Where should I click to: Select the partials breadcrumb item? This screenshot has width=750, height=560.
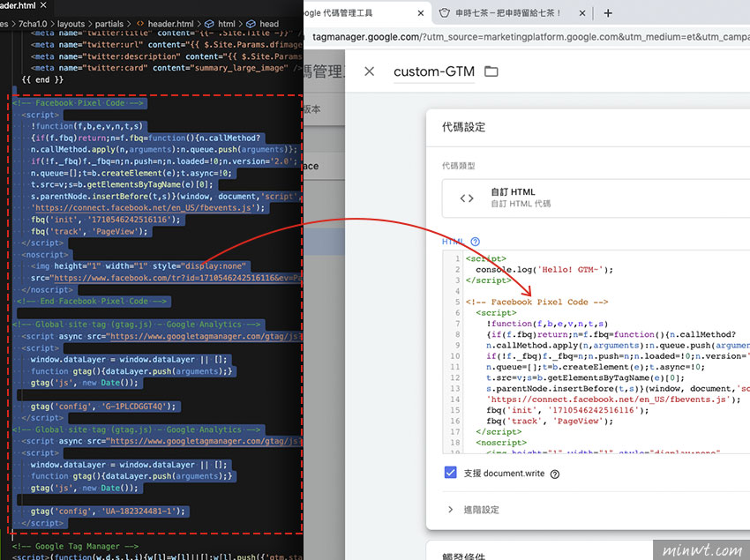pyautogui.click(x=109, y=24)
